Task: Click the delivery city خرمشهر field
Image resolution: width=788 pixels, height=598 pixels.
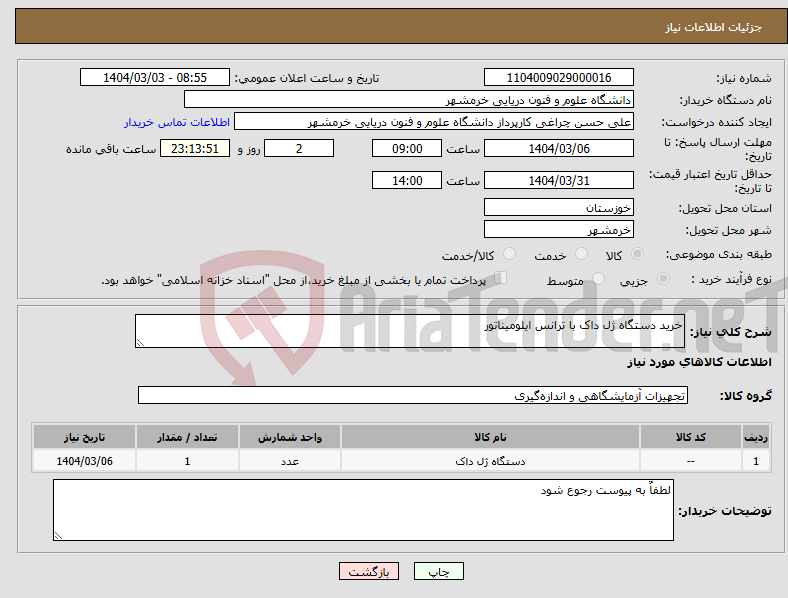Action: tap(559, 230)
